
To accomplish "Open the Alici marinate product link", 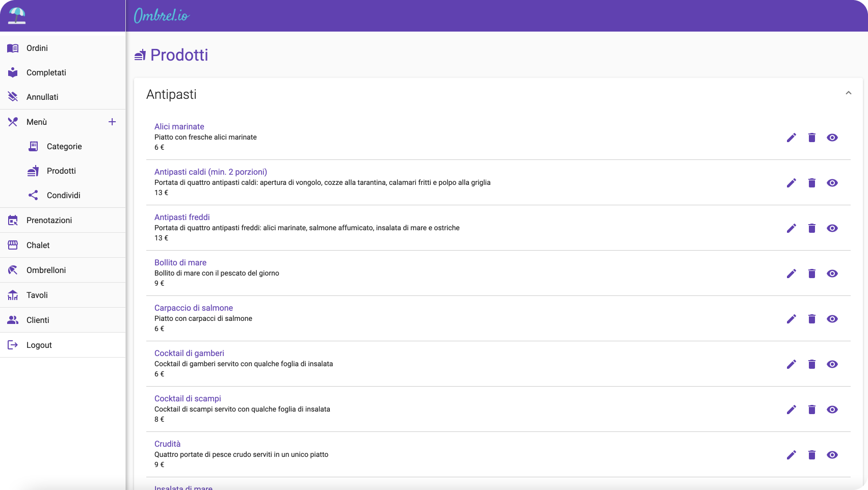I will (x=179, y=126).
